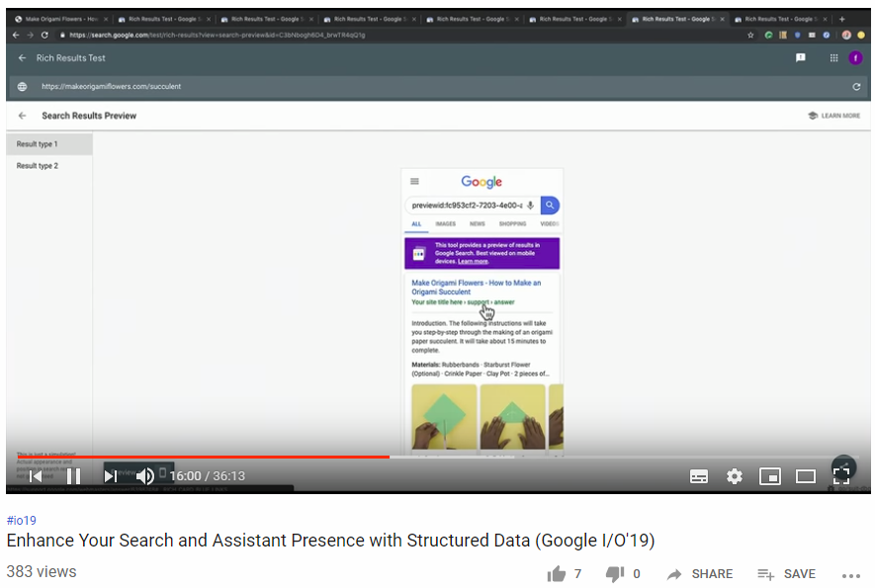Bookmark the page with star icon
The width and height of the screenshot is (875, 588).
(750, 35)
